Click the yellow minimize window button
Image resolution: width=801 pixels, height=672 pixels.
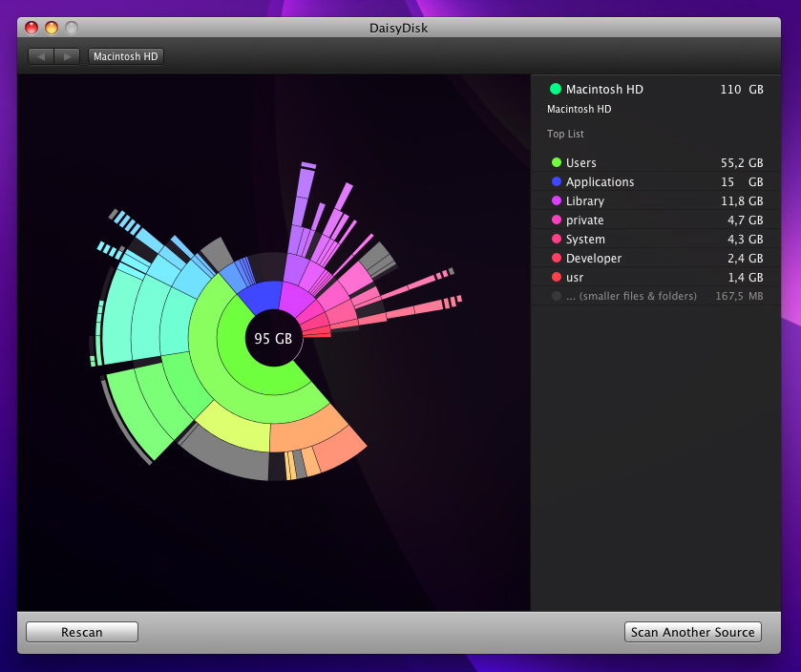52,28
